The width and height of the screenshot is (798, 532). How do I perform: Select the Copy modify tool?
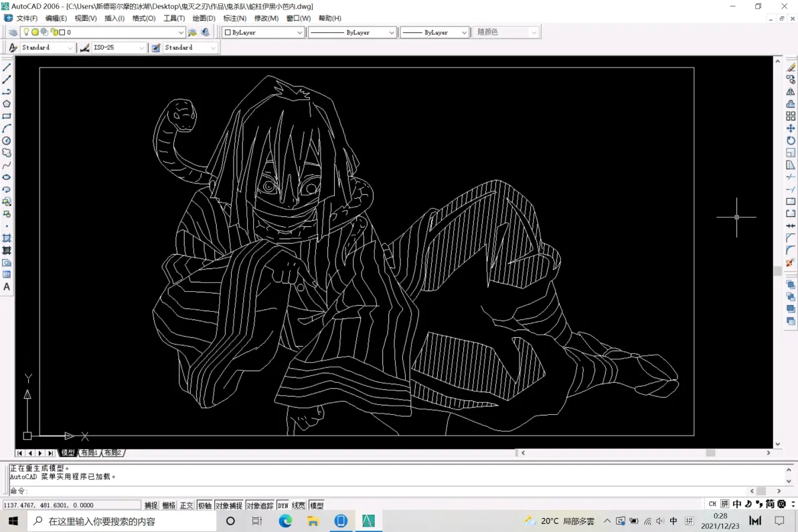(791, 80)
